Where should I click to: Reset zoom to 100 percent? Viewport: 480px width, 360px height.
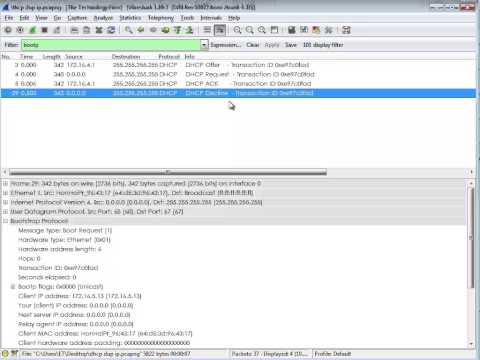[x=262, y=30]
